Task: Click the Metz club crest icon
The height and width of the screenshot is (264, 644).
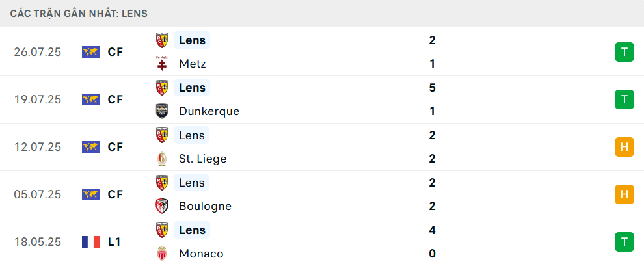Action: pos(162,64)
